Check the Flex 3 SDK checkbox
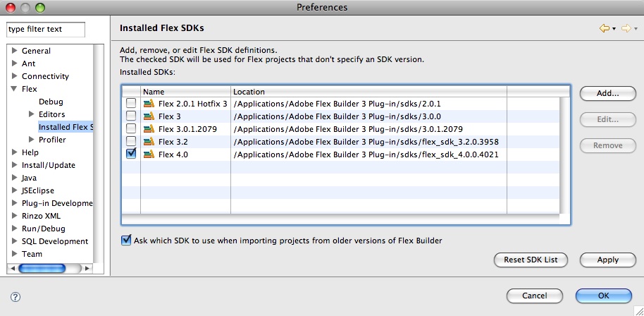644x316 pixels. (131, 116)
